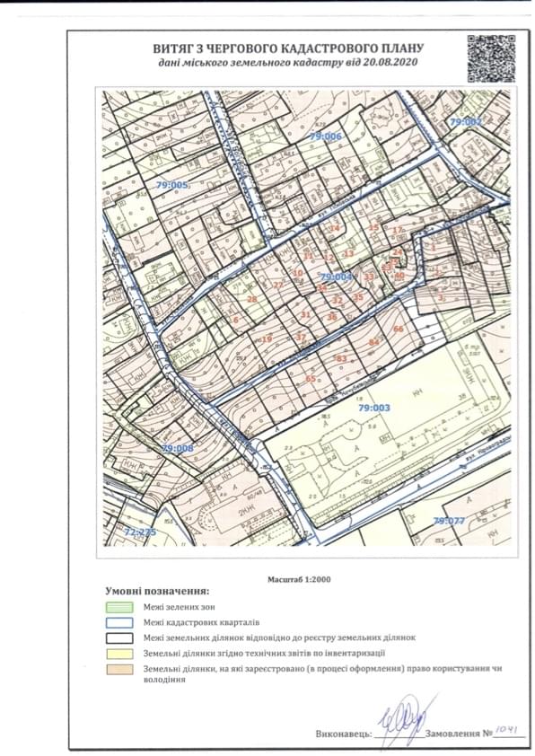Select quarter label 79:008 on map

tap(178, 448)
